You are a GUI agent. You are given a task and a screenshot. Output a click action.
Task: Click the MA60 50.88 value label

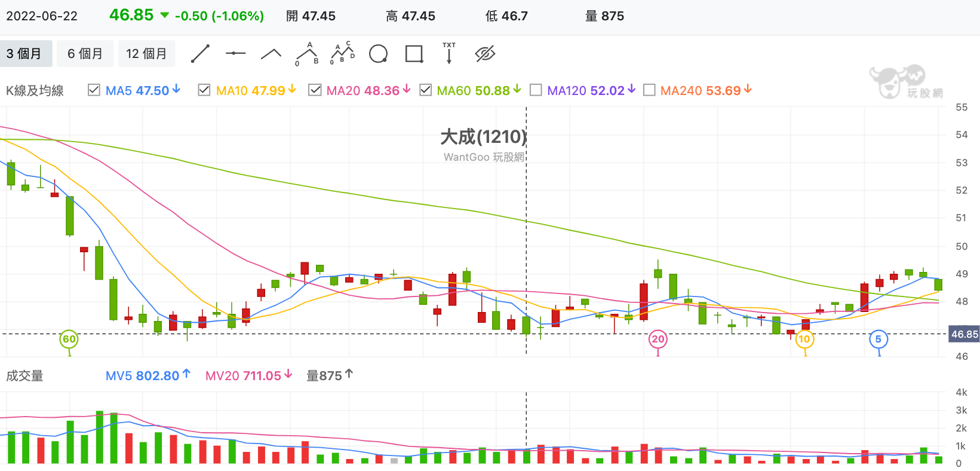click(479, 91)
